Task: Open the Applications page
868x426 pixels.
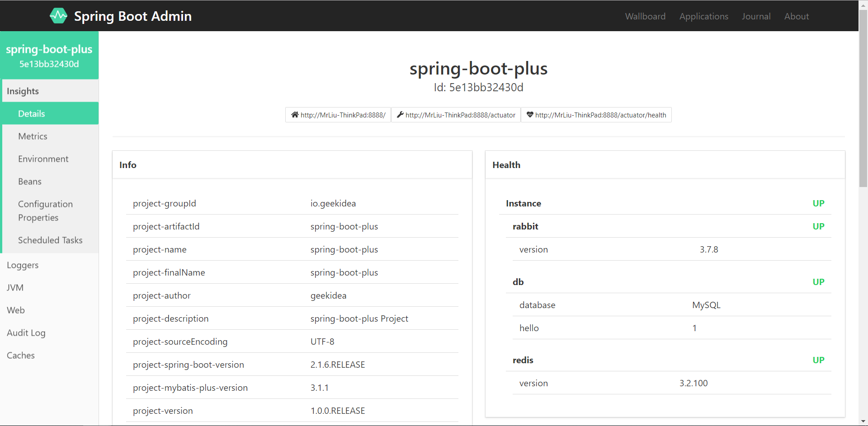Action: click(x=703, y=16)
